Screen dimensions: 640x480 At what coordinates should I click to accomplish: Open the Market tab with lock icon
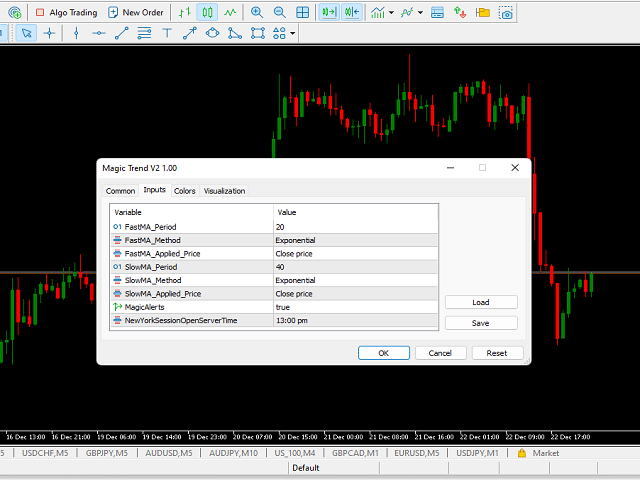(539, 453)
